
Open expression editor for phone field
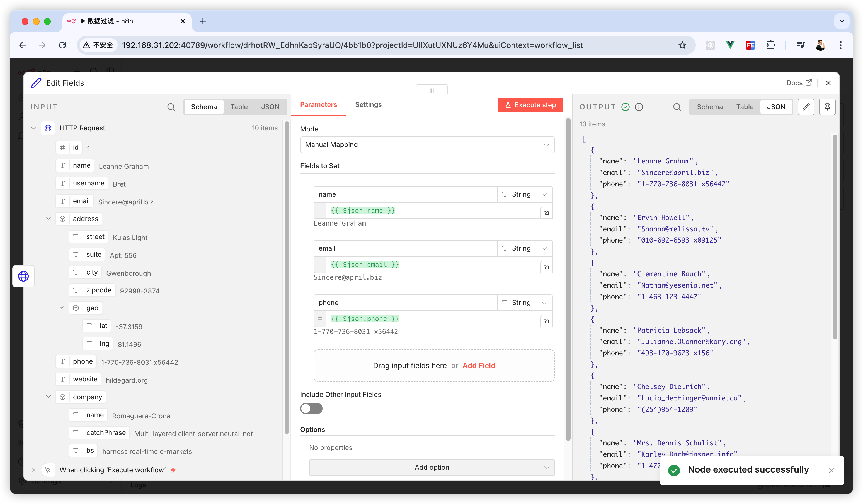(x=547, y=321)
